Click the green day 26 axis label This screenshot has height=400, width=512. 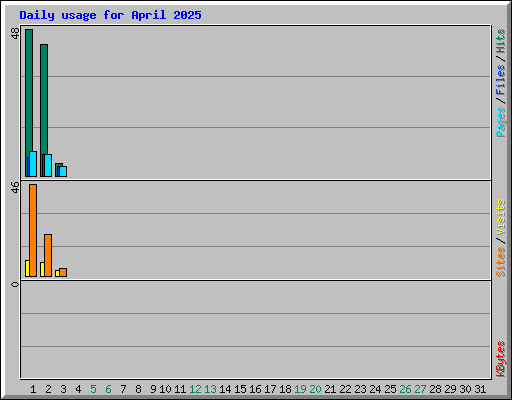[x=405, y=389]
